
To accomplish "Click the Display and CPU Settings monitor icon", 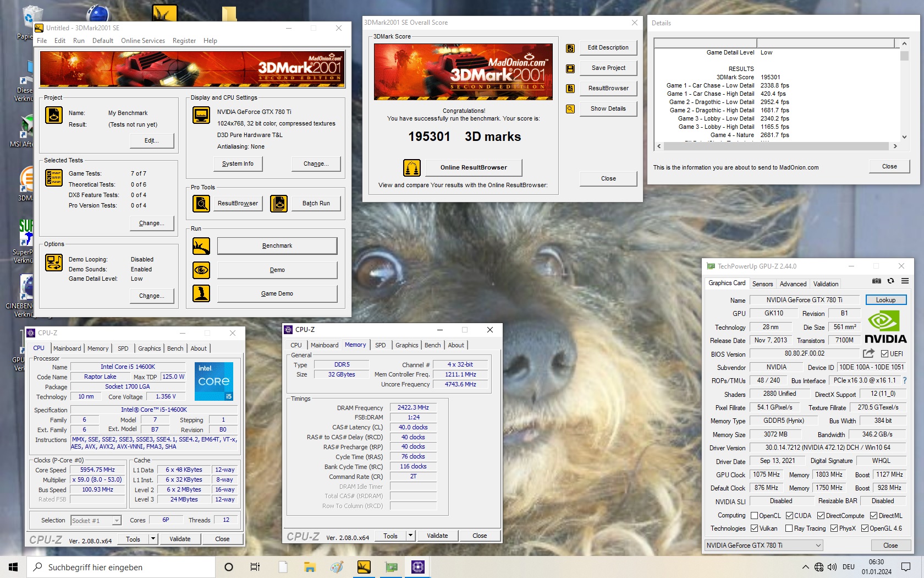I will [201, 115].
